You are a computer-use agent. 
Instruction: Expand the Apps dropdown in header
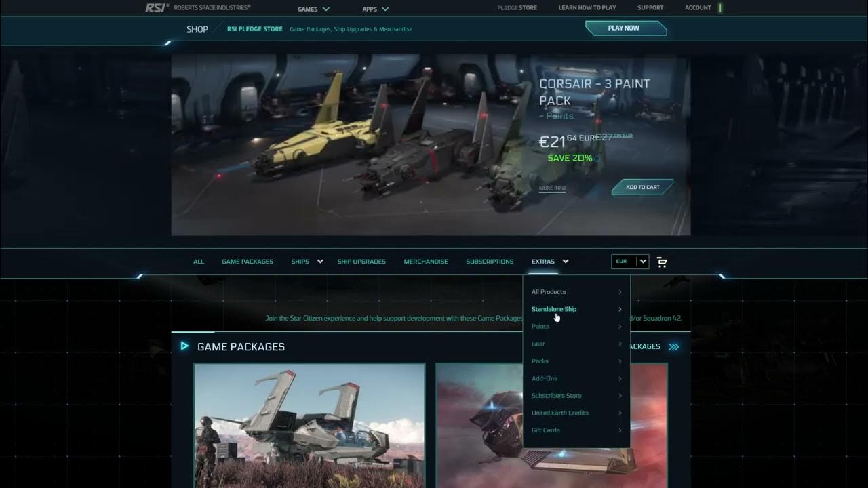coord(376,9)
